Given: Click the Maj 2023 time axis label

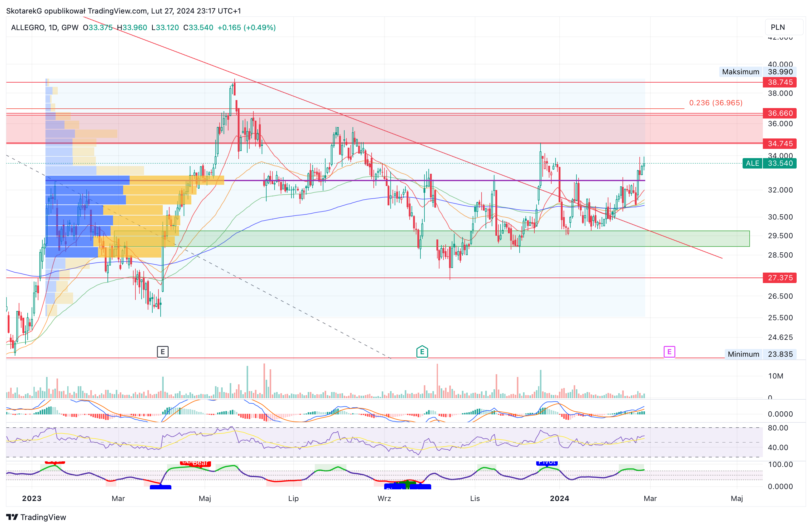Looking at the screenshot, I should [205, 498].
